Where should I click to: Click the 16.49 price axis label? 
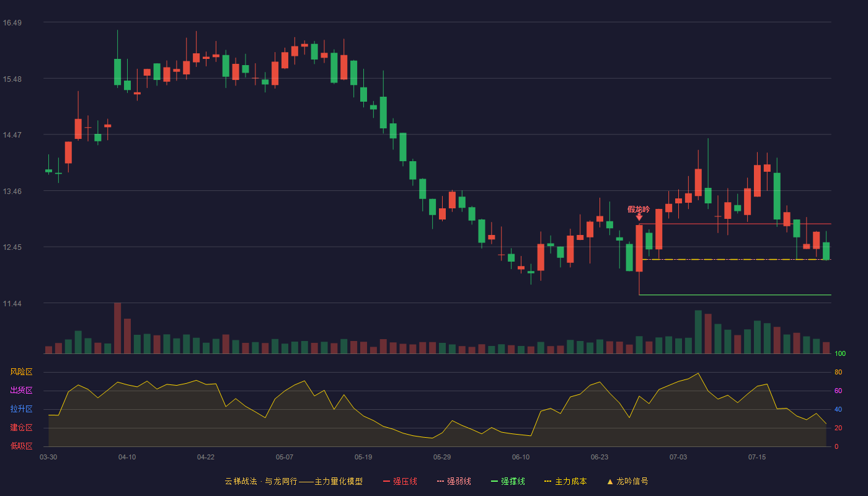tap(12, 23)
